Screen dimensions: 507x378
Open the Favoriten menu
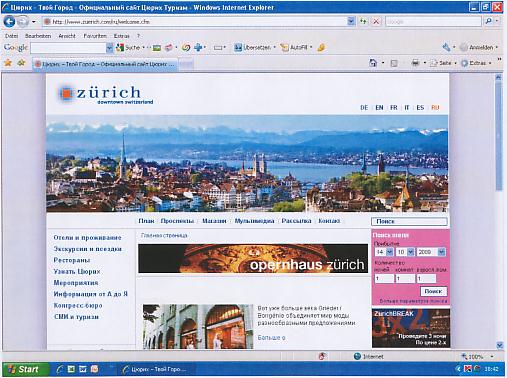pos(95,36)
